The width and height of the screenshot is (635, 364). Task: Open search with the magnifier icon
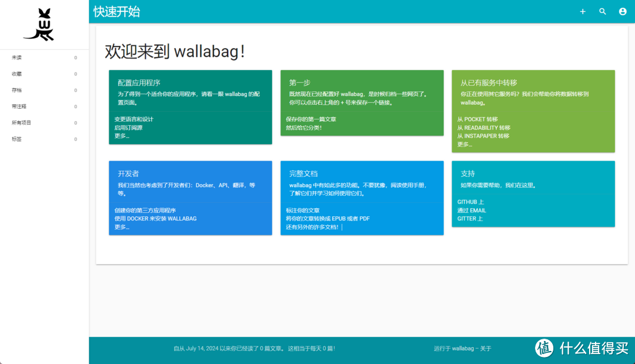click(x=603, y=12)
